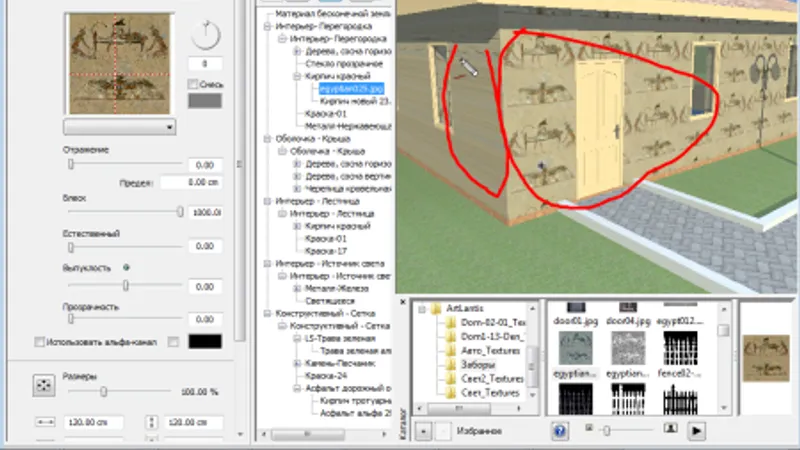Open the dropdown under texture preview
The height and width of the screenshot is (450, 800).
(x=119, y=127)
